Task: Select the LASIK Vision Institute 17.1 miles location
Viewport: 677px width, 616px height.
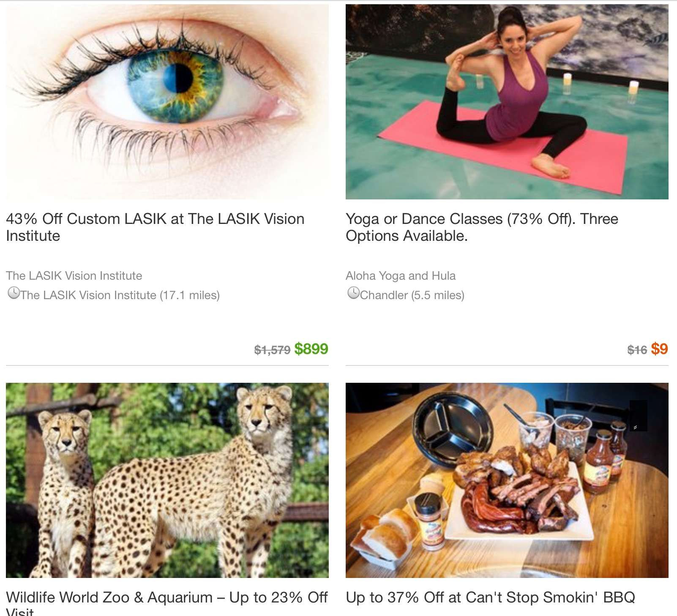Action: [120, 295]
